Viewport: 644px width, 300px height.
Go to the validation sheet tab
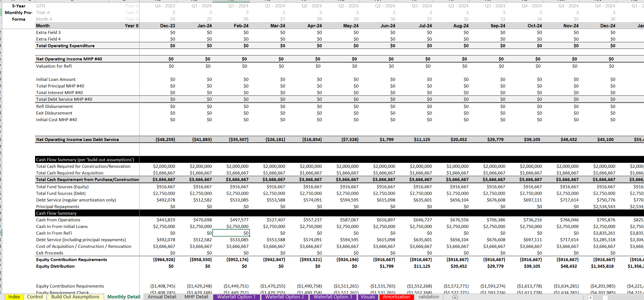[x=429, y=297]
